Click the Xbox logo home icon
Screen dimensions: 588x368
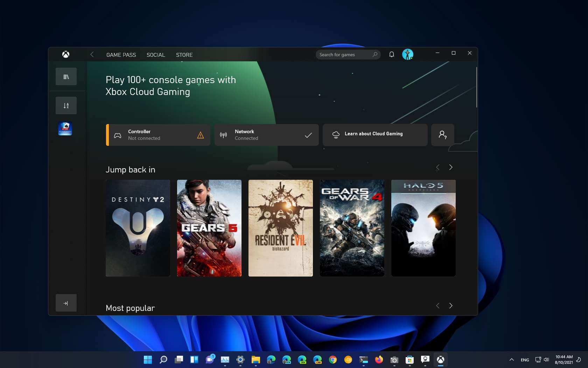(x=66, y=54)
